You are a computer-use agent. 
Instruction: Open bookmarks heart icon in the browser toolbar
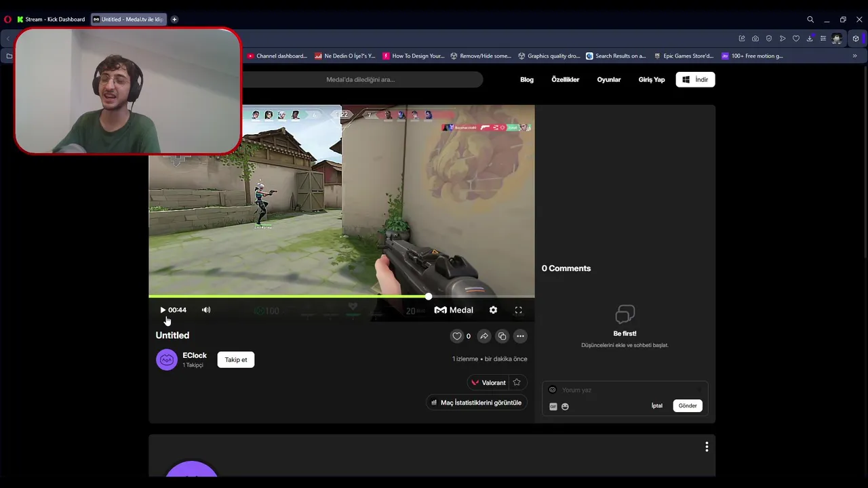pyautogui.click(x=796, y=39)
